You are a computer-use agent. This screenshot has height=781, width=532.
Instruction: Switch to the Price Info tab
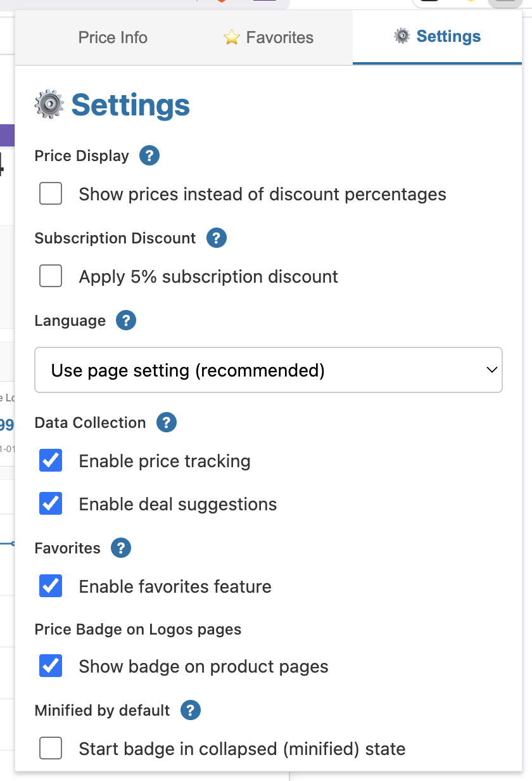tap(113, 37)
